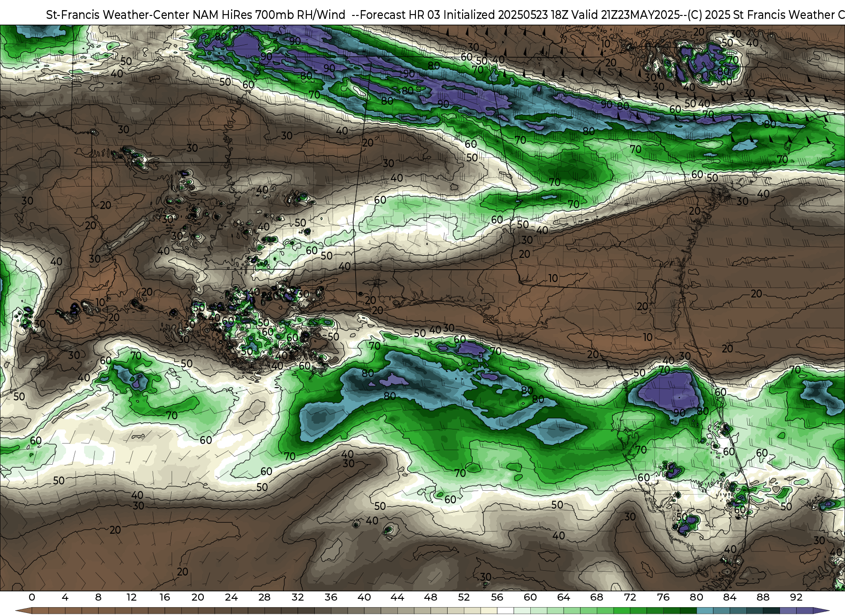The height and width of the screenshot is (616, 845).
Task: Click the '36' tick label on the colorbar
Action: [x=331, y=597]
